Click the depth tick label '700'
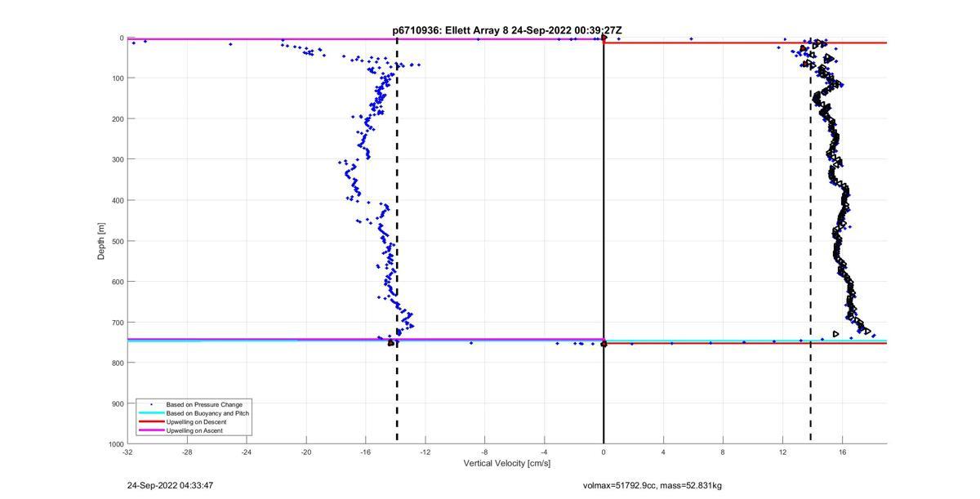The image size is (980, 499). (118, 323)
